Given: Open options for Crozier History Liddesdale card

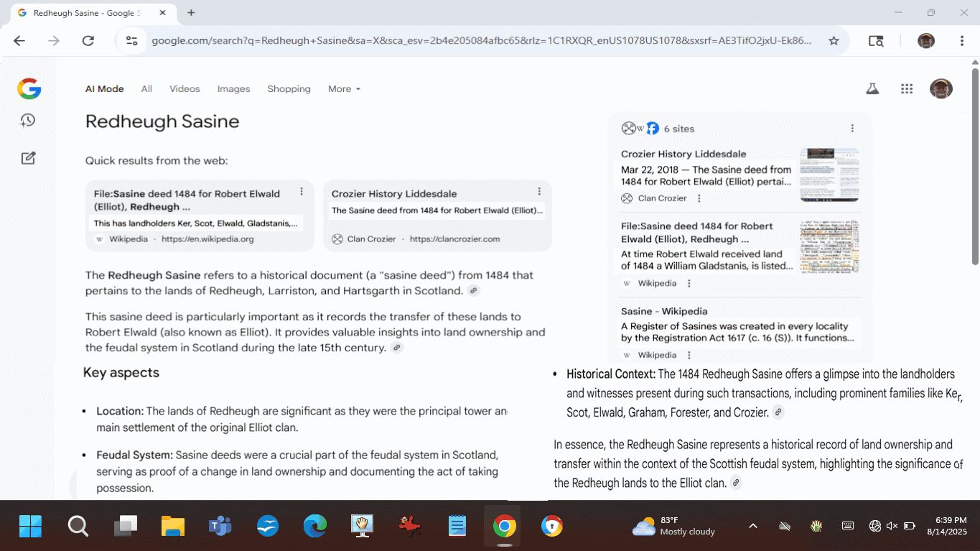Looking at the screenshot, I should coord(539,192).
